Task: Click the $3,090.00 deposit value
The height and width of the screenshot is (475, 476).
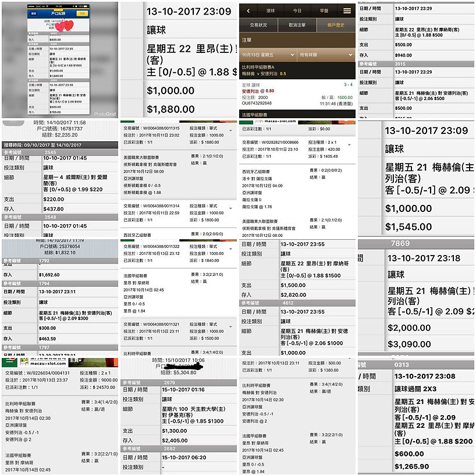Action: pyautogui.click(x=409, y=344)
